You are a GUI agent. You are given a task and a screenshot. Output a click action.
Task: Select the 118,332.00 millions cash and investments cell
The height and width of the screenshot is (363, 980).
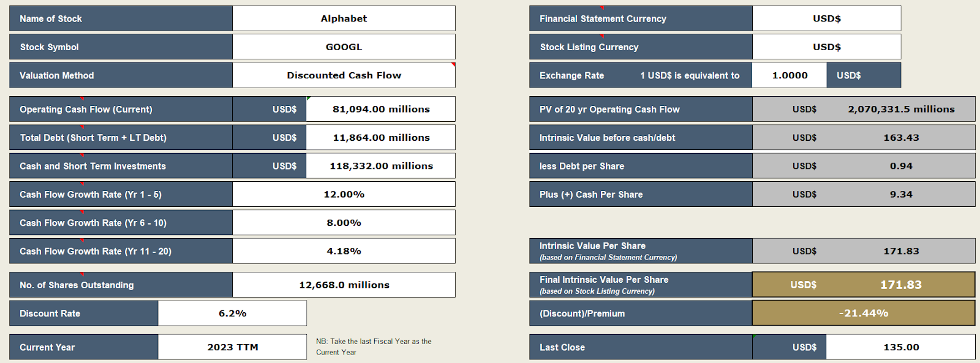pyautogui.click(x=380, y=166)
